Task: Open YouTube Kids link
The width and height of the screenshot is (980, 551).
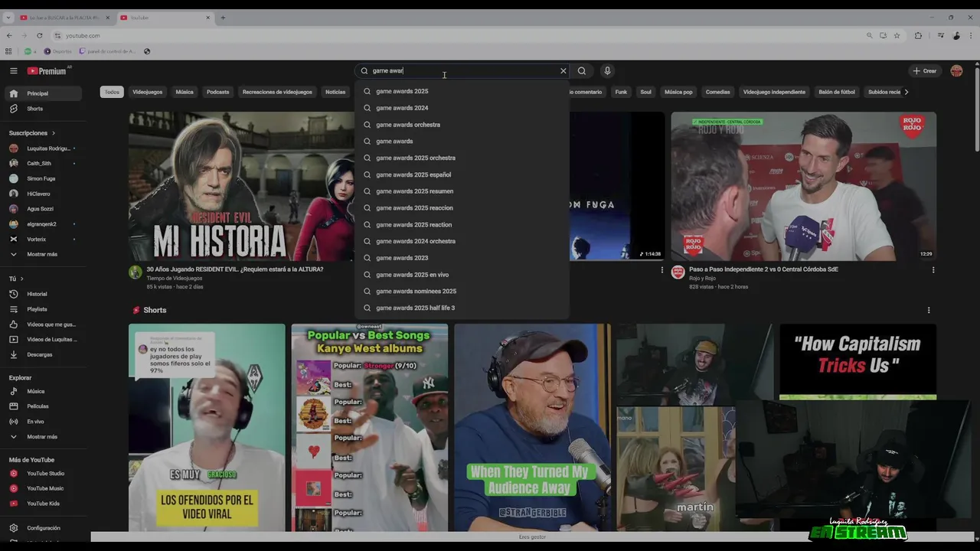Action: pos(42,504)
